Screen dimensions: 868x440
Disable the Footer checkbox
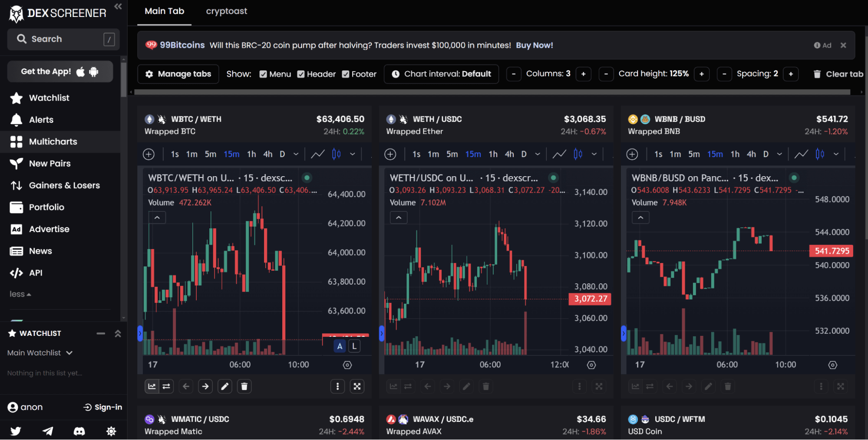click(346, 74)
